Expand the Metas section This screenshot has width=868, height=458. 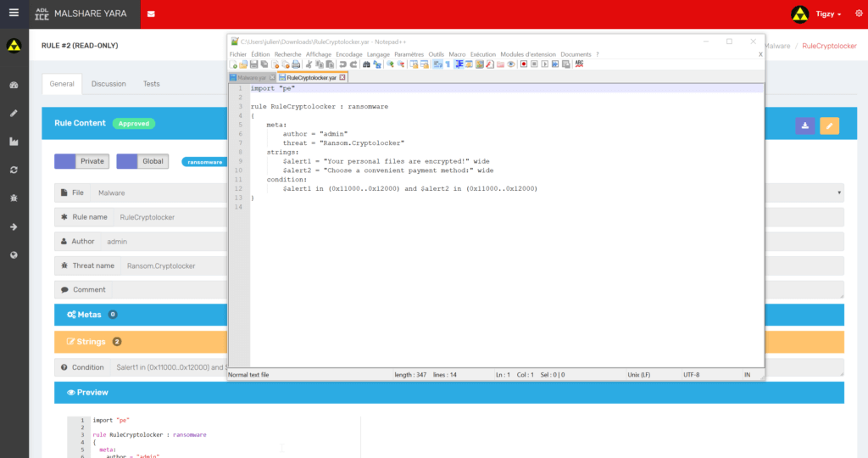[92, 315]
